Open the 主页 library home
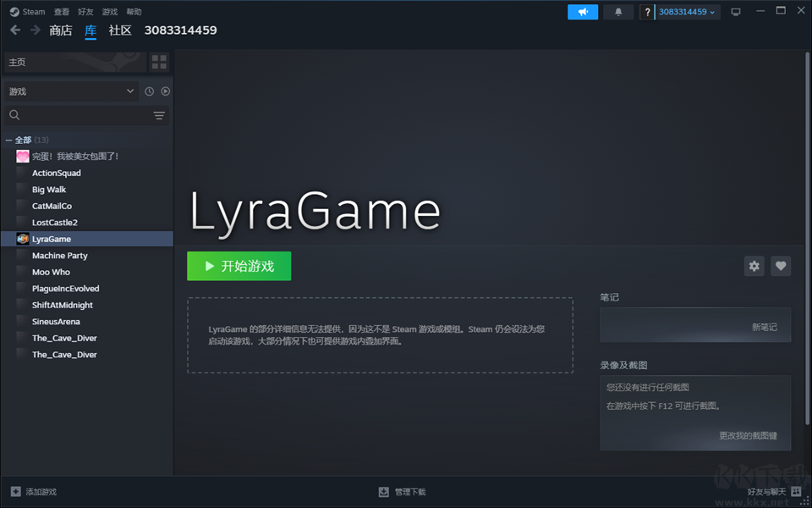This screenshot has width=812, height=508. point(75,62)
